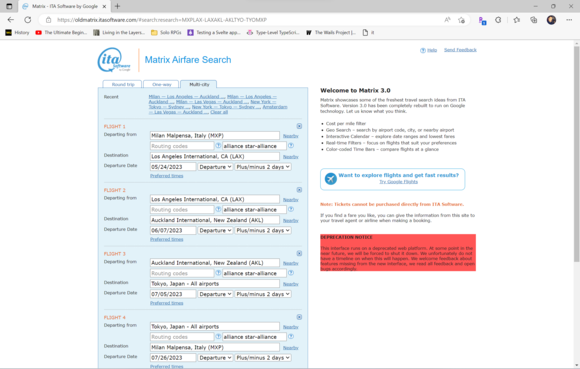Remove Flight 4 with its close icon
The width and height of the screenshot is (580, 369).
(x=299, y=317)
